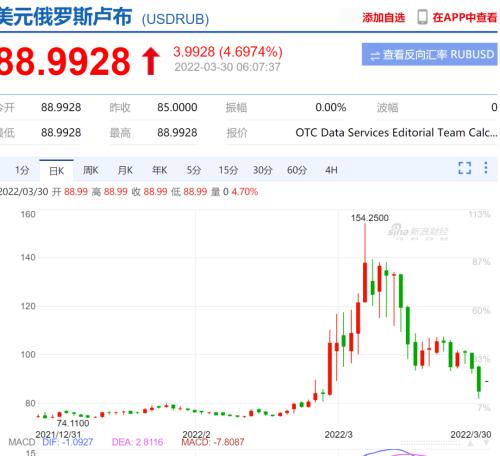This screenshot has width=500, height=456.
Task: Click the 160 price axis label
Action: point(28,214)
